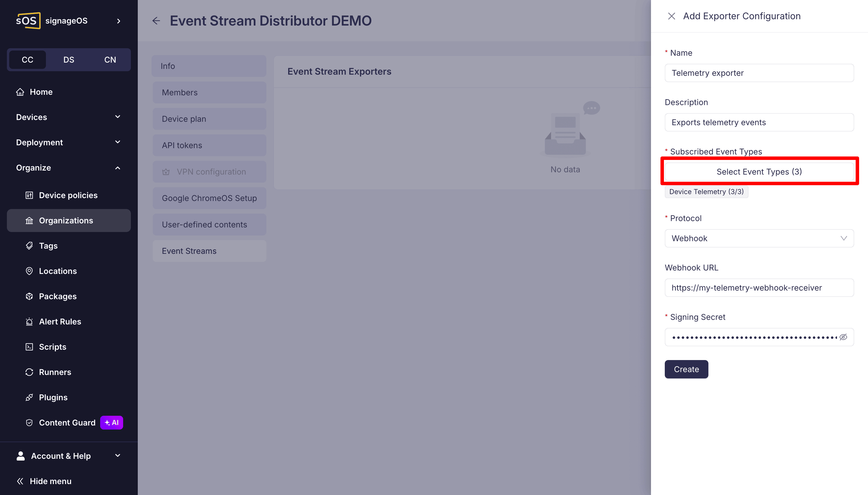
Task: Open User-defined contents section
Action: point(209,224)
